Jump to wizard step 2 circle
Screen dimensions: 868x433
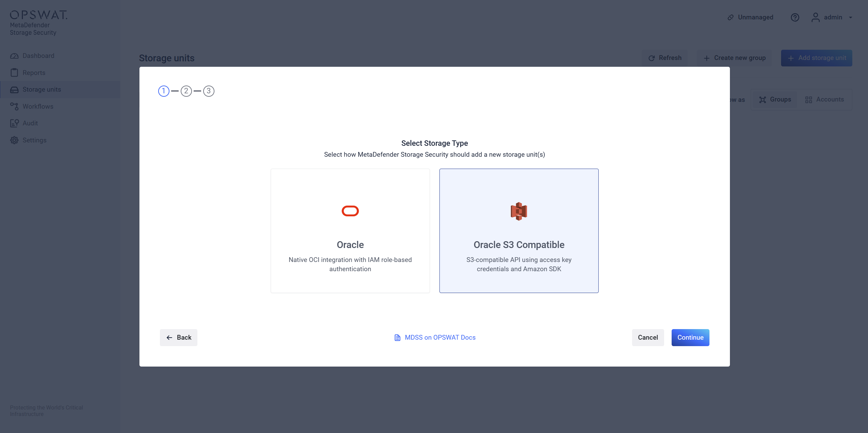[186, 91]
